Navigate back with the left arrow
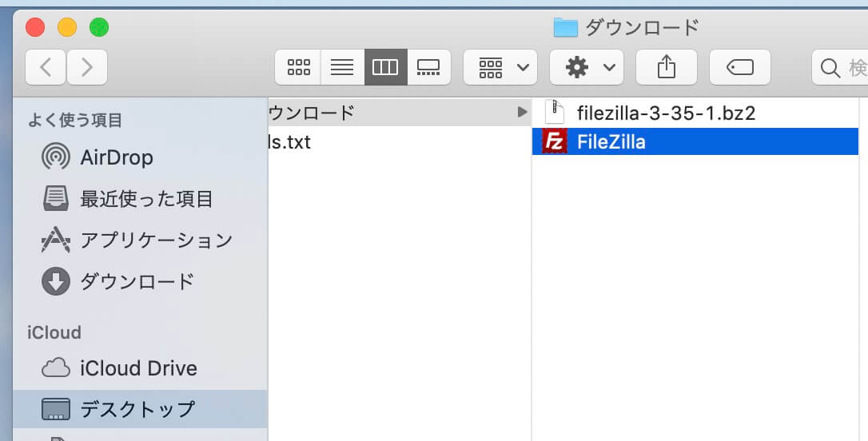 (x=46, y=68)
